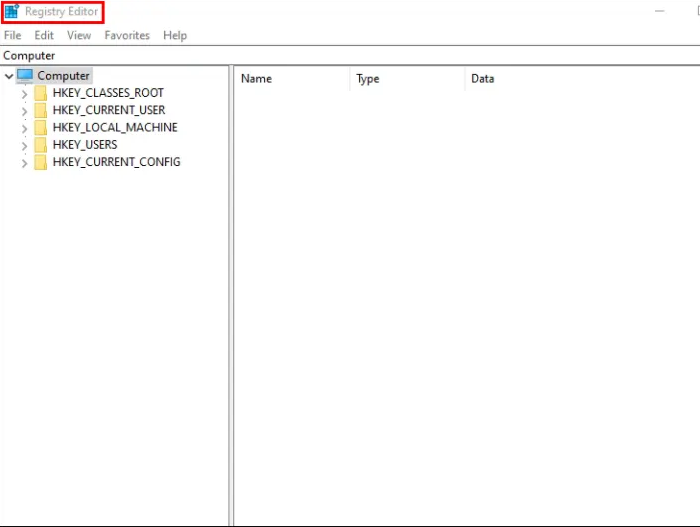700x527 pixels.
Task: Select the HKEY_LOCAL_MACHINE label
Action: point(115,128)
